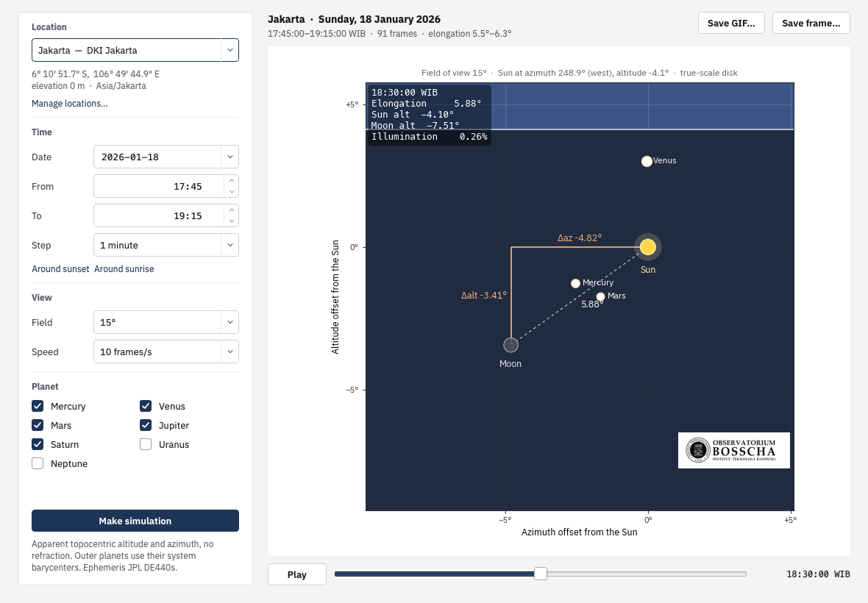
Task: Click the 18:30:00 WIB time beside the slider
Action: (818, 574)
